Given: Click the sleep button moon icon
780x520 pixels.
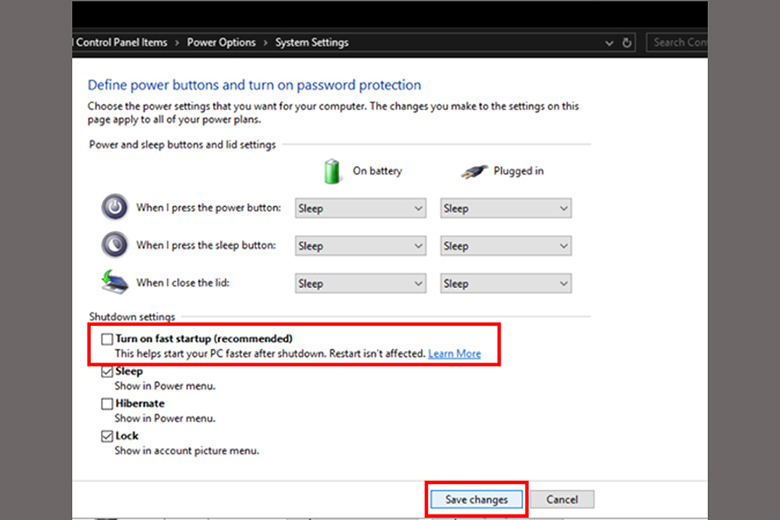Looking at the screenshot, I should coord(115,245).
